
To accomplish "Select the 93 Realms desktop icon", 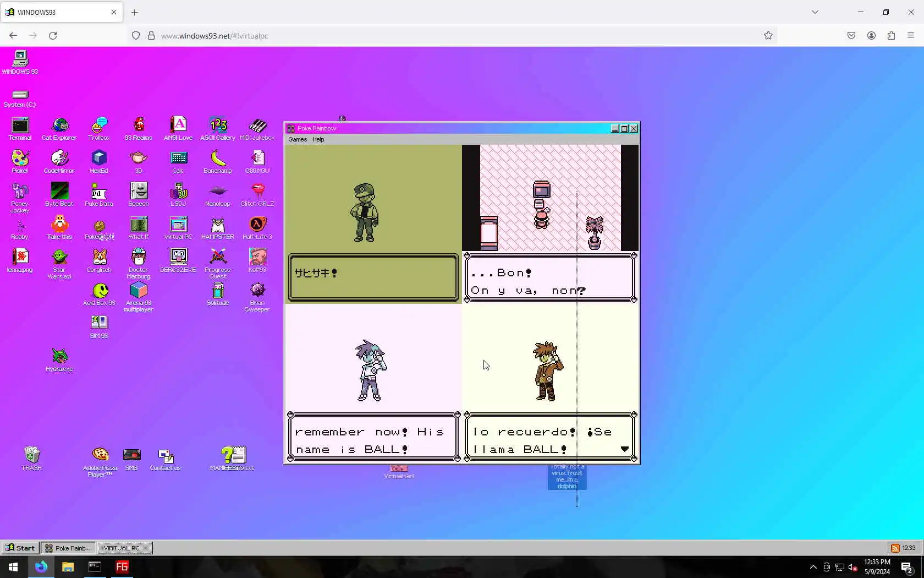I will (x=139, y=129).
